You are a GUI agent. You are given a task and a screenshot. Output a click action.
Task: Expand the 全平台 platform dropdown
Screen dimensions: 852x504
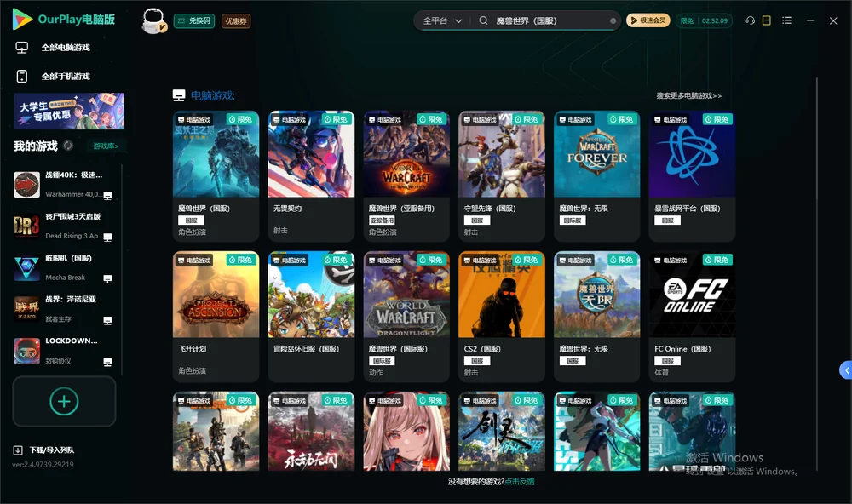pos(442,20)
